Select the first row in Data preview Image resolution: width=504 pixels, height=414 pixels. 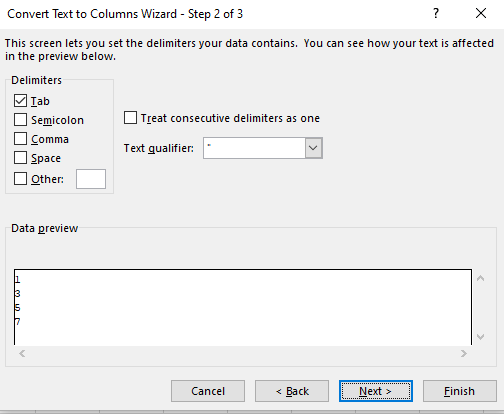pos(243,279)
